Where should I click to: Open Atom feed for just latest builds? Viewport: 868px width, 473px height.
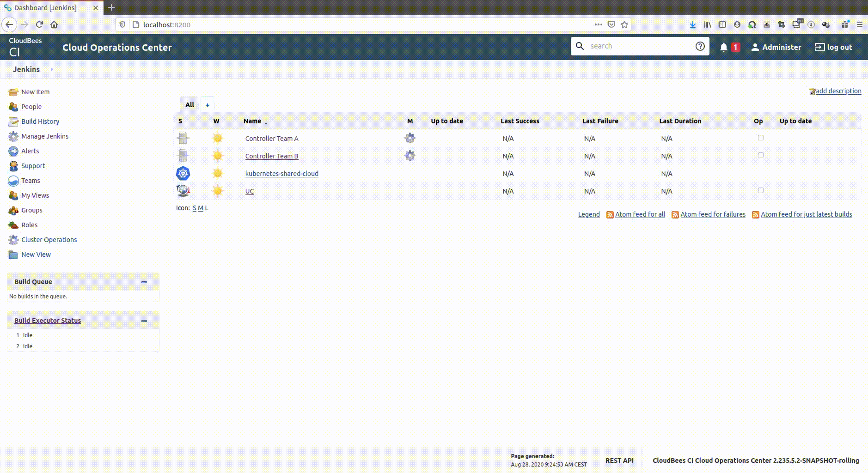(x=807, y=214)
